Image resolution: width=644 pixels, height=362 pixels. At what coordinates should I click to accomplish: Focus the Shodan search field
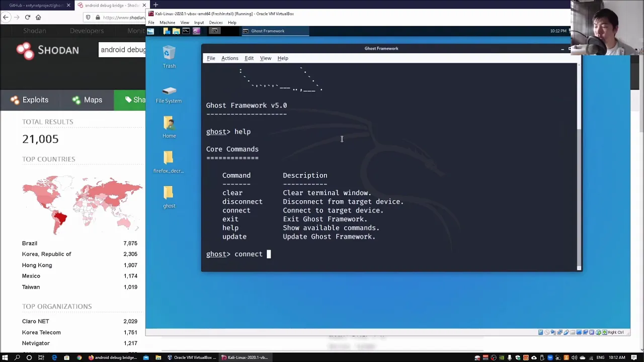point(122,50)
